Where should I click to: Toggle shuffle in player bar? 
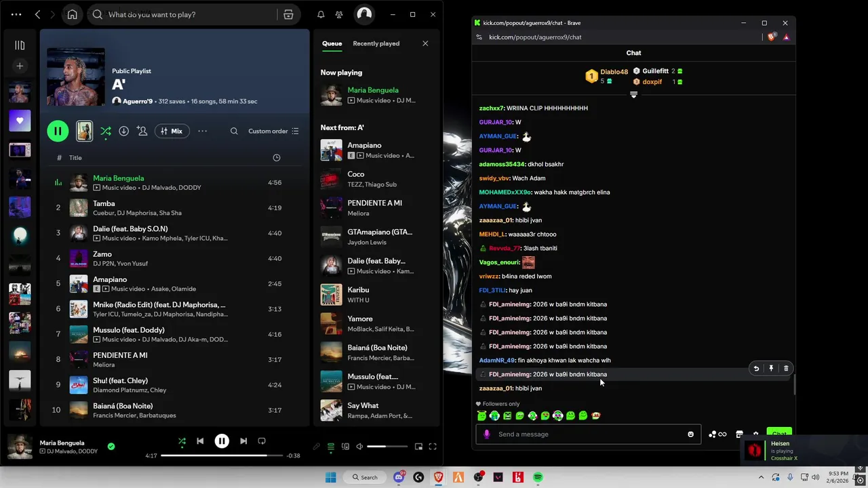pos(182,441)
